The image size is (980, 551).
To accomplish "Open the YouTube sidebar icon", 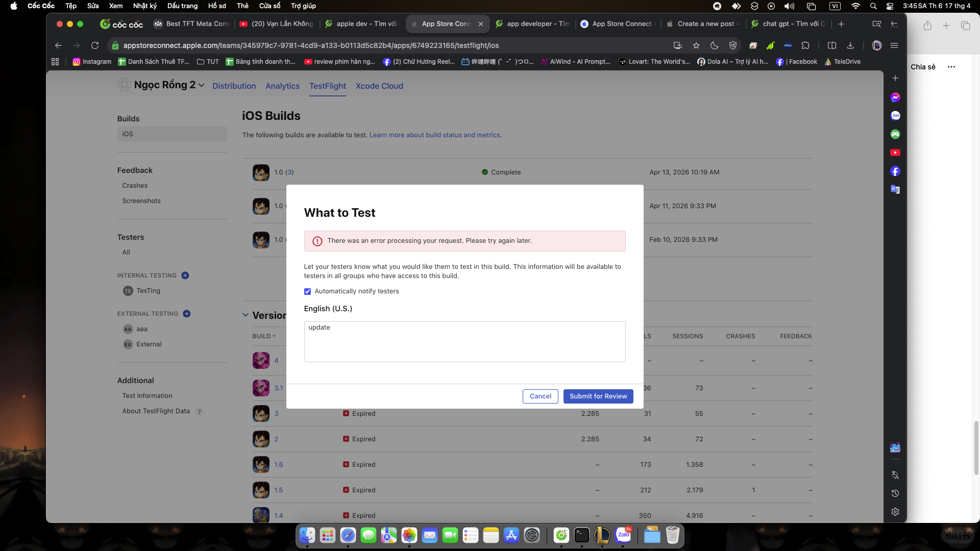I will [x=895, y=153].
